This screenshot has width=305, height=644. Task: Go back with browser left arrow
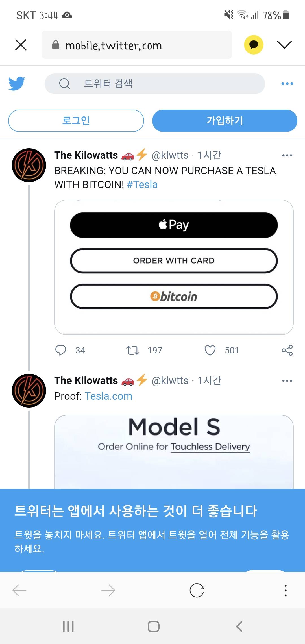pos(19,590)
